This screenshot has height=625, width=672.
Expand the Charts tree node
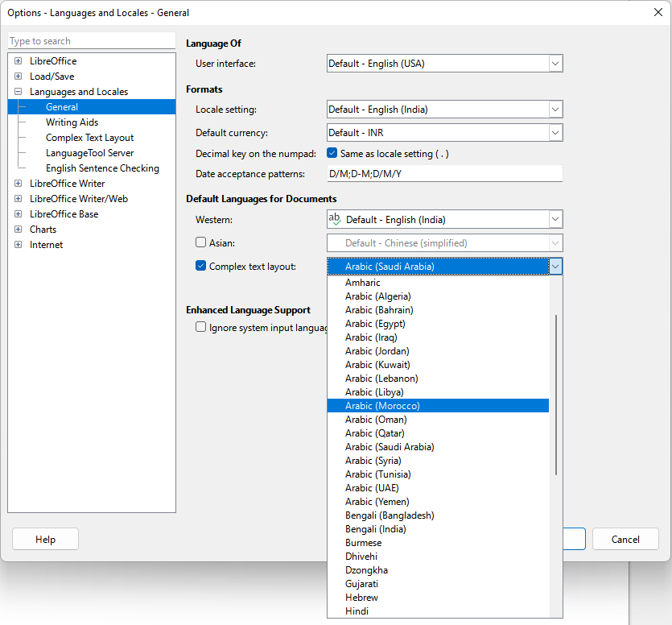(18, 229)
